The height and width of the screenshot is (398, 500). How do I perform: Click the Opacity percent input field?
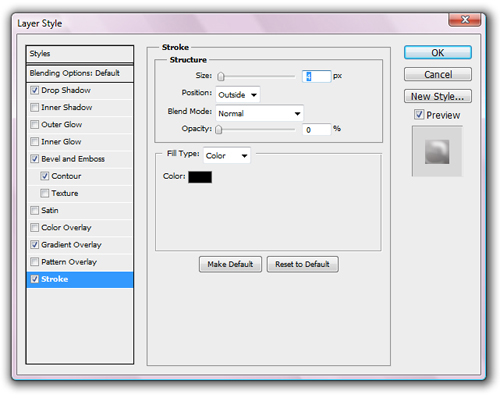click(x=317, y=129)
